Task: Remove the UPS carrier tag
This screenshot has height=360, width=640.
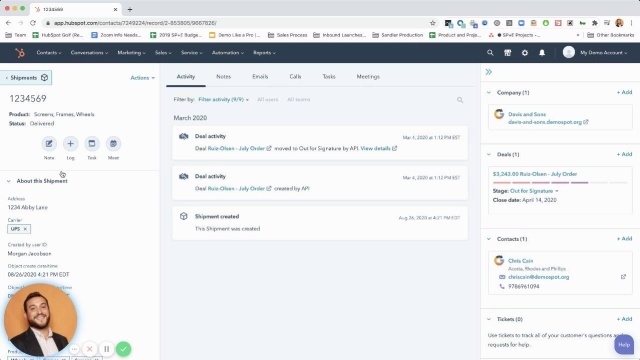Action: [x=25, y=229]
